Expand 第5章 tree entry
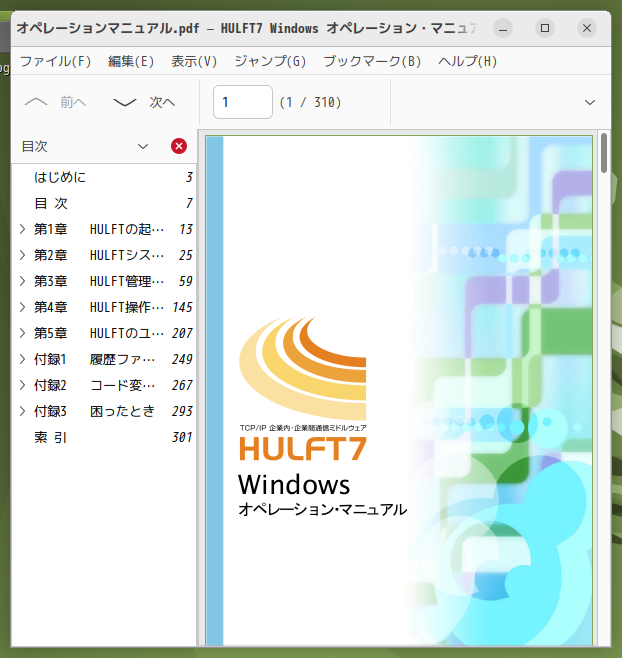The width and height of the screenshot is (622, 658). pos(22,333)
